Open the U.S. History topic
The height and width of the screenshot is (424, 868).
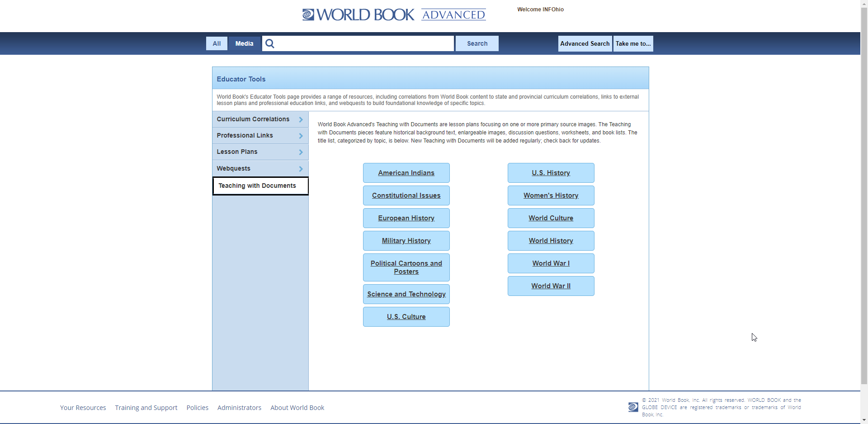pos(551,173)
